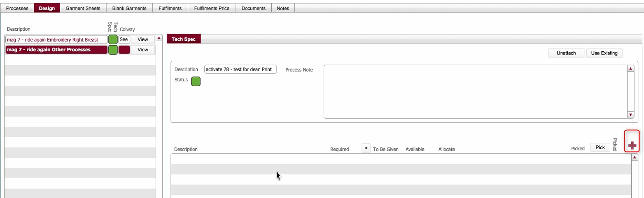Click up arrow of materials list scrollbar
The image size is (644, 198).
coord(634,157)
